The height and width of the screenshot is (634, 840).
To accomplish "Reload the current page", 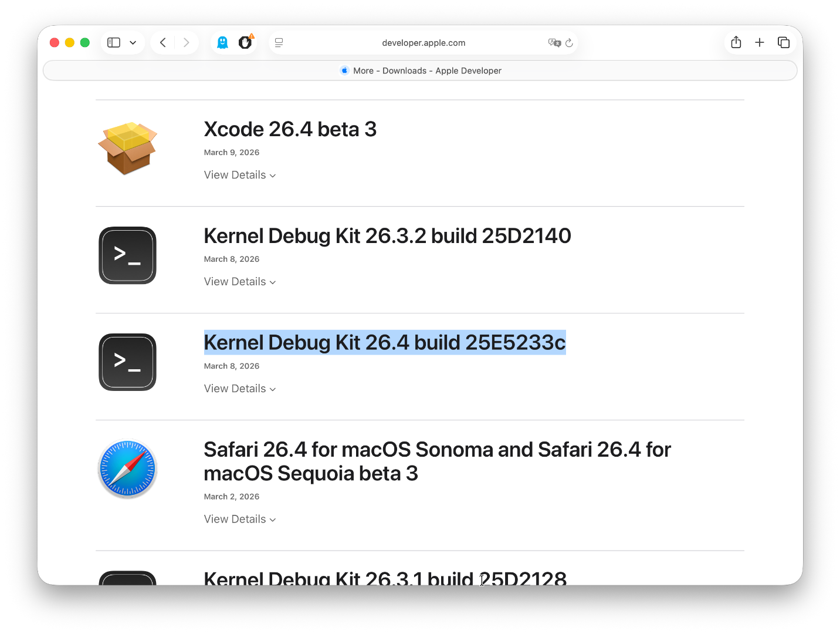I will click(569, 43).
